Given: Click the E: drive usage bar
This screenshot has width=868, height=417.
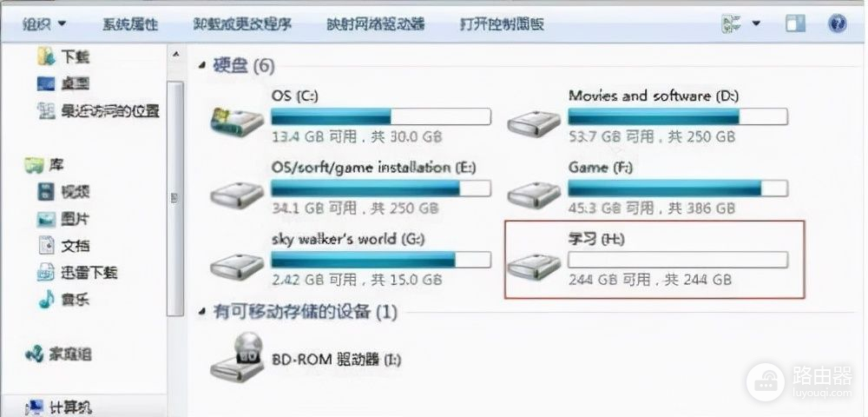Looking at the screenshot, I should click(381, 189).
